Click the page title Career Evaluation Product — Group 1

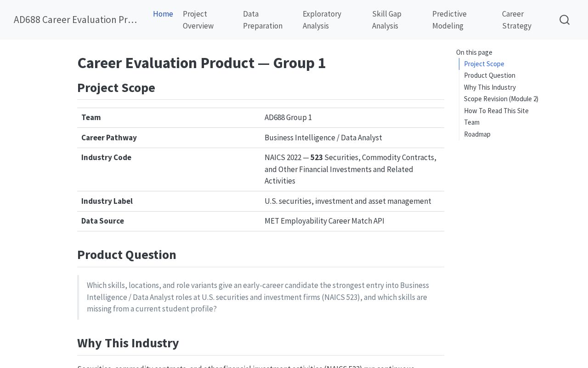[201, 63]
